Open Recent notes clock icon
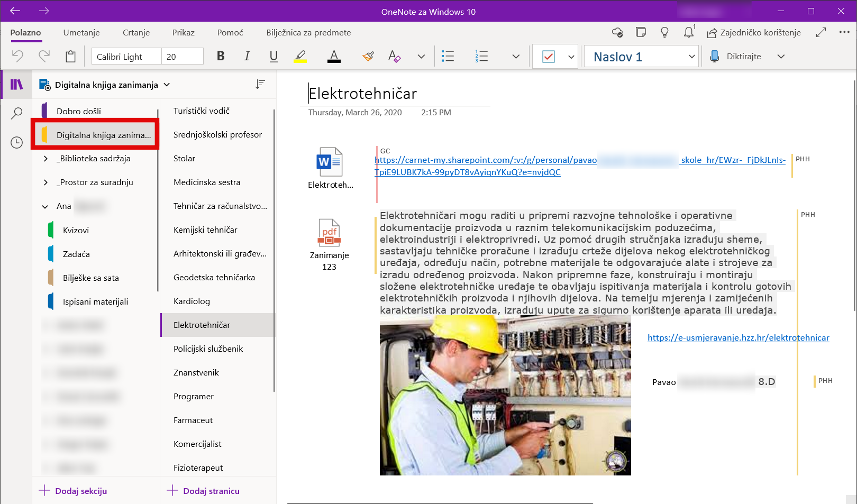The height and width of the screenshot is (504, 857). click(17, 142)
